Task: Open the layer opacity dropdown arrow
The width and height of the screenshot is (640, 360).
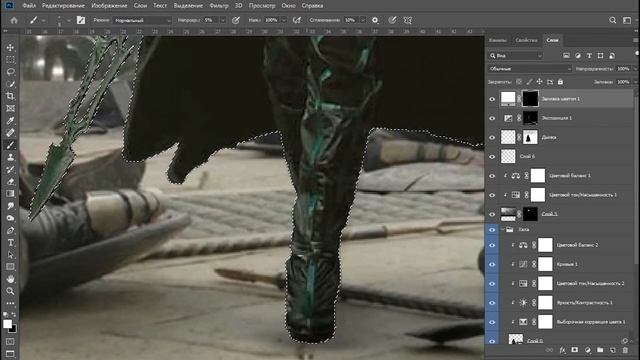Action: click(x=636, y=69)
